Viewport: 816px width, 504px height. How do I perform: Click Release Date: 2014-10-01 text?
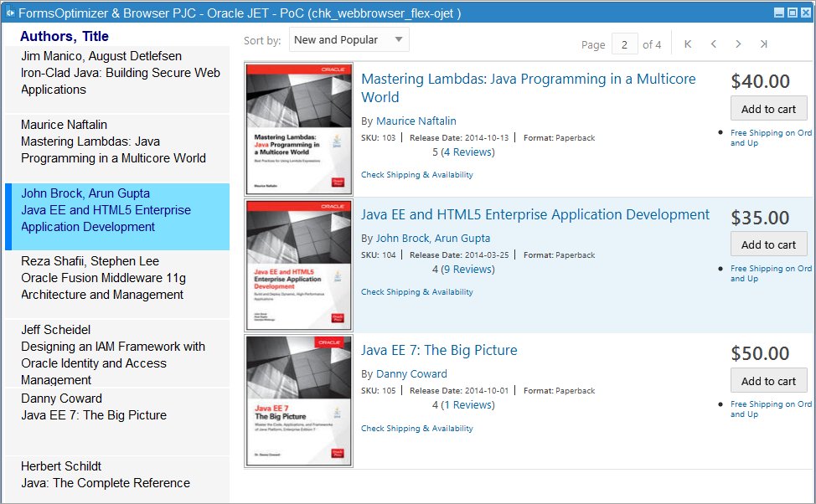click(459, 391)
